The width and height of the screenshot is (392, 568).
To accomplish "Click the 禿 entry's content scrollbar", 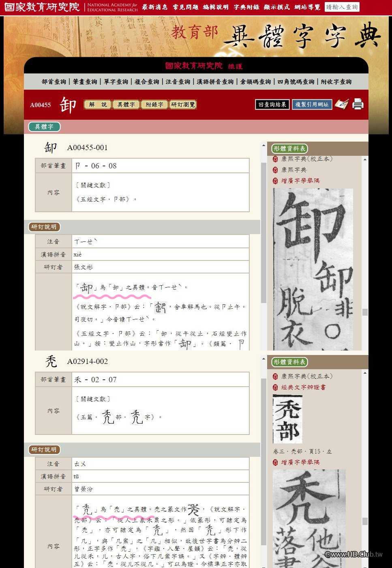I will (263, 461).
